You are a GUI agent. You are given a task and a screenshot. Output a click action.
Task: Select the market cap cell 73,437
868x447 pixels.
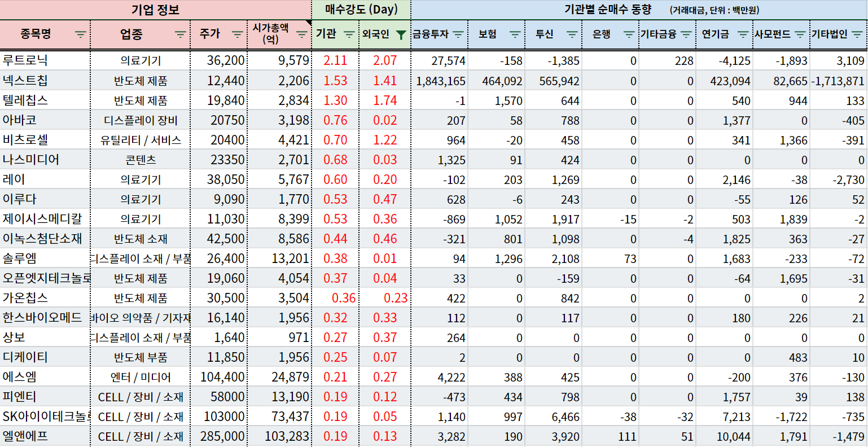[x=279, y=416]
